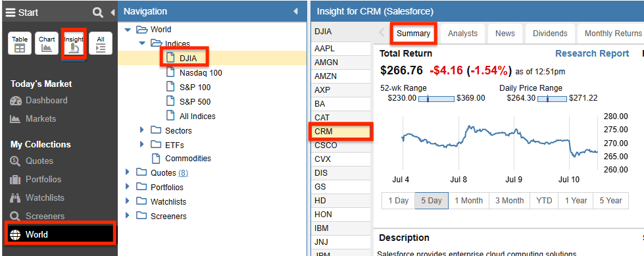644x256 pixels.
Task: Select CSCO in the ticker list
Action: click(x=341, y=145)
